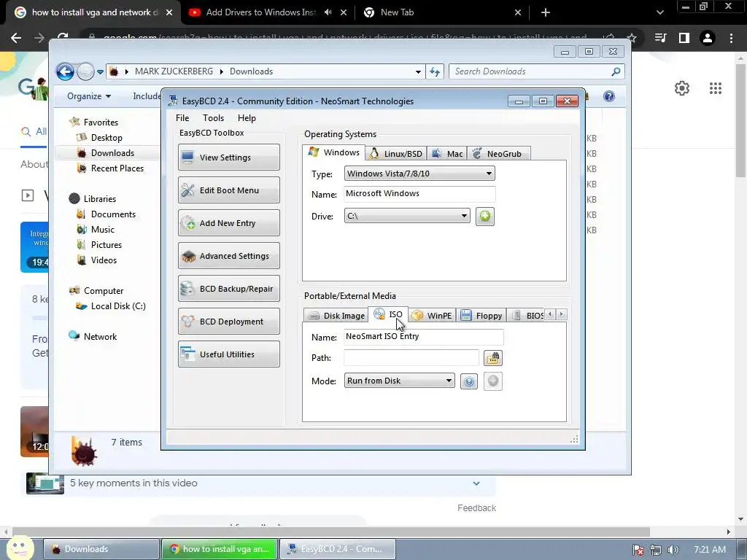Click Explorer back navigation button
Image resolution: width=747 pixels, height=560 pixels.
(x=65, y=72)
